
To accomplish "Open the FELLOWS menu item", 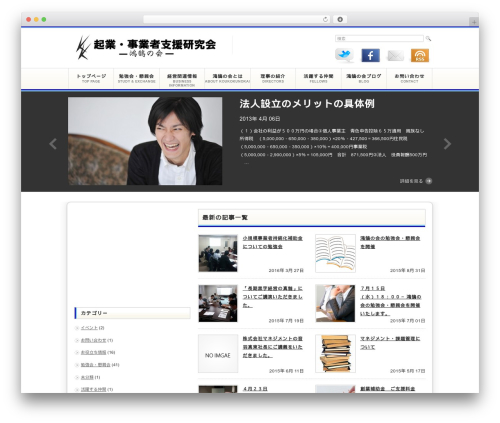I will pos(318,78).
